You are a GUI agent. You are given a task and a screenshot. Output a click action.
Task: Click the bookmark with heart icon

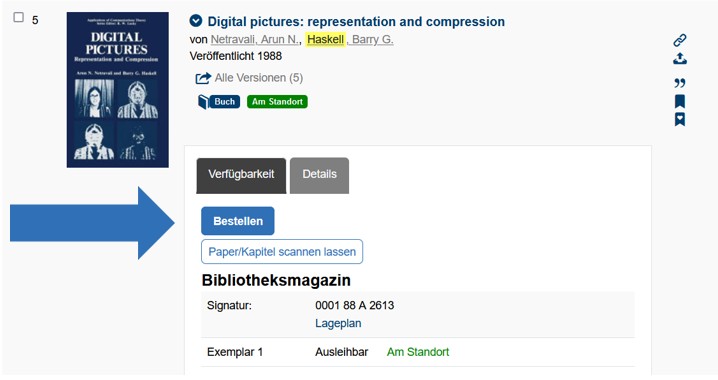click(x=680, y=119)
